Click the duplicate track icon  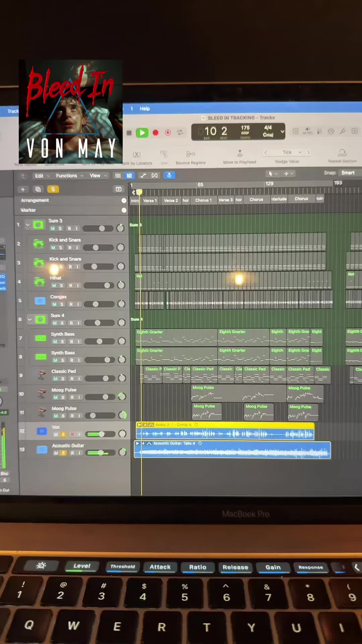point(38,190)
